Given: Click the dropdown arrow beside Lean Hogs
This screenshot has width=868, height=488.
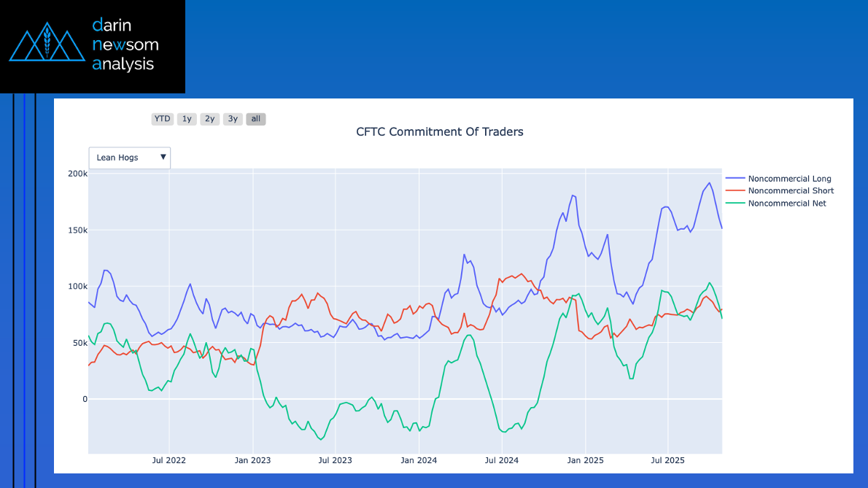Looking at the screenshot, I should [163, 157].
